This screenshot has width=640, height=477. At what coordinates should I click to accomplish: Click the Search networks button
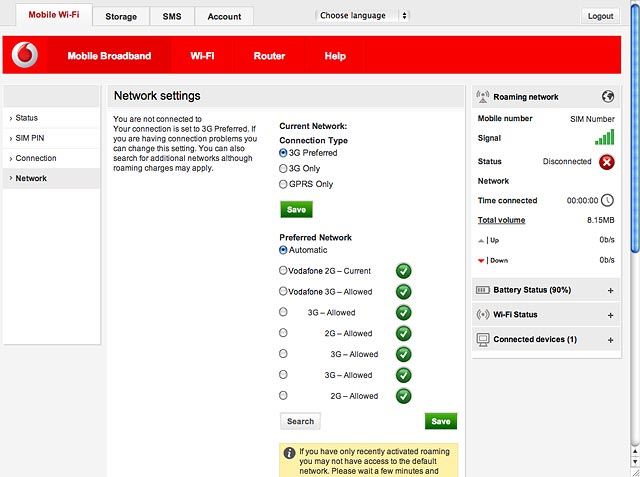coord(300,421)
